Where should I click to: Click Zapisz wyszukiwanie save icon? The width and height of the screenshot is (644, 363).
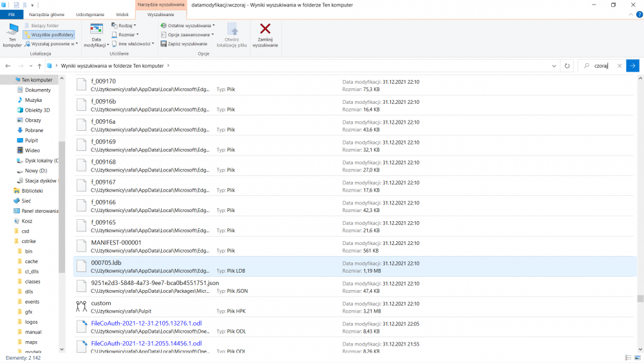164,44
